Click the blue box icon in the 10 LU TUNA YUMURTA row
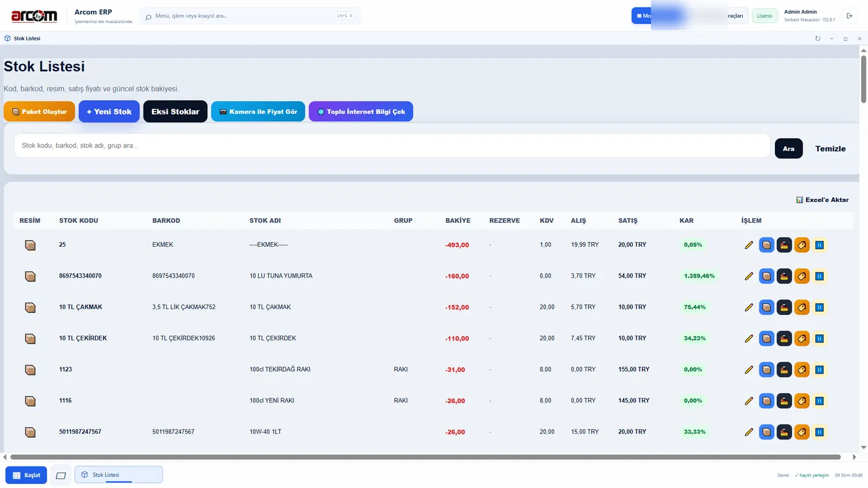Image resolution: width=868 pixels, height=488 pixels. tap(767, 276)
